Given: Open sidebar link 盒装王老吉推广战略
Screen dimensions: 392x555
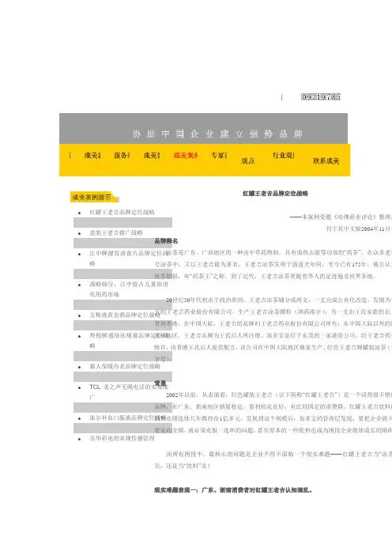Looking at the screenshot, I should pos(116,232).
